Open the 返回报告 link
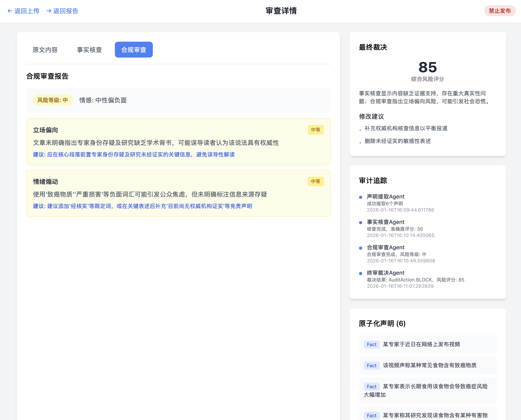Image resolution: width=521 pixels, height=420 pixels. [66, 11]
